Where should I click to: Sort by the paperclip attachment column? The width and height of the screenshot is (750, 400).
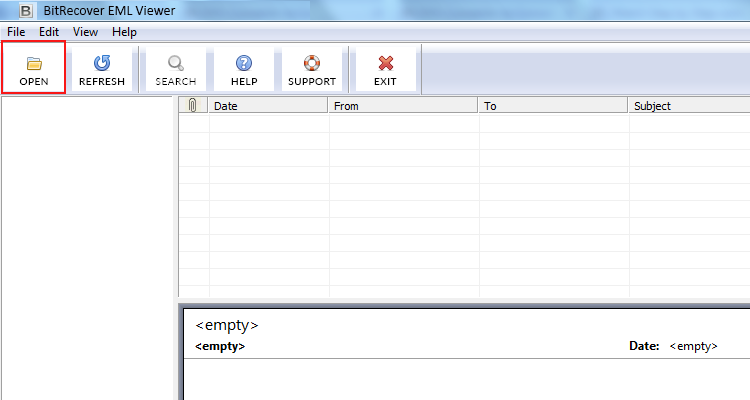(x=193, y=105)
